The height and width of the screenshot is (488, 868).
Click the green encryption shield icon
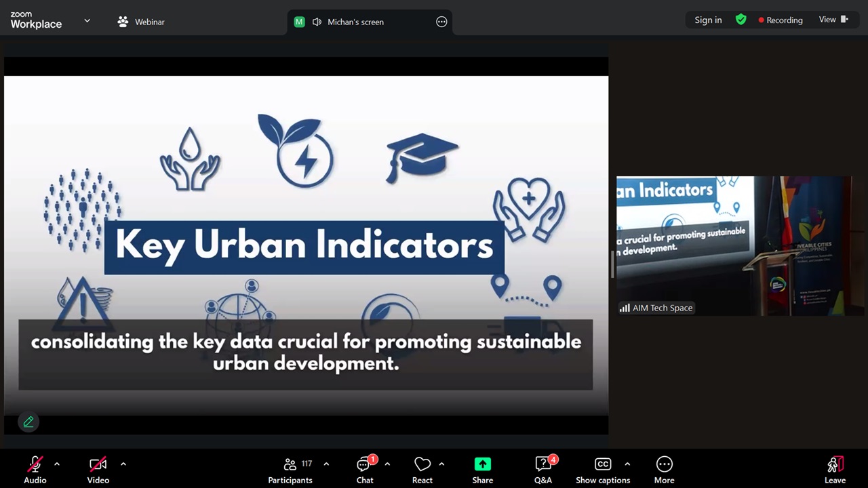click(741, 20)
